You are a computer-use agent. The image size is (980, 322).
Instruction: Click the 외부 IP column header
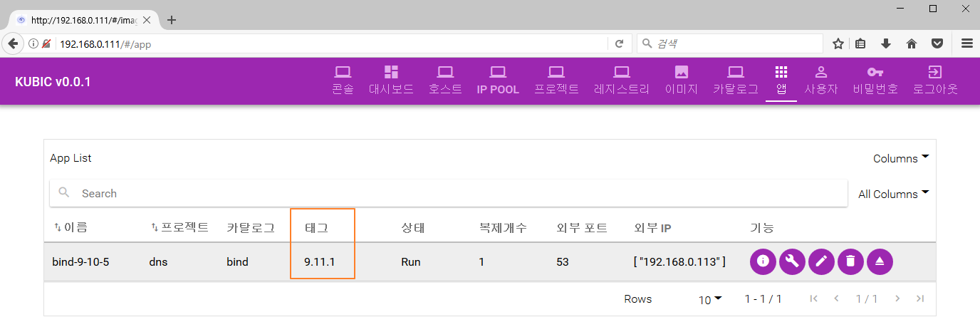coord(652,228)
